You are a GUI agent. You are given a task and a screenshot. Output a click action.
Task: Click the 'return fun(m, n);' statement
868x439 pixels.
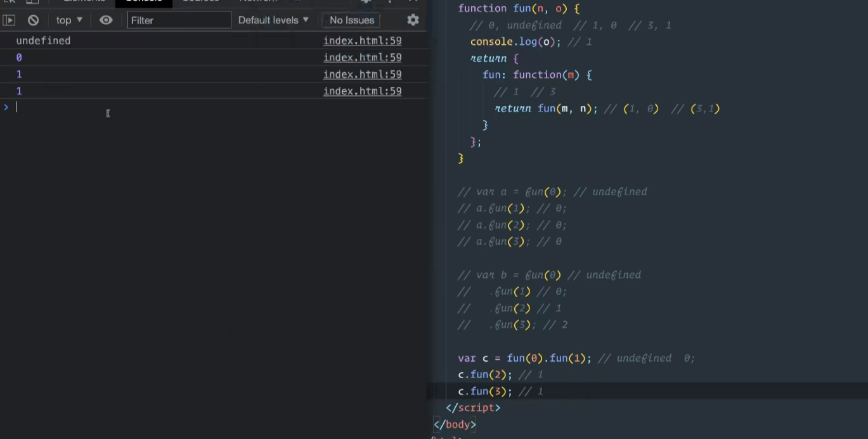click(x=546, y=108)
